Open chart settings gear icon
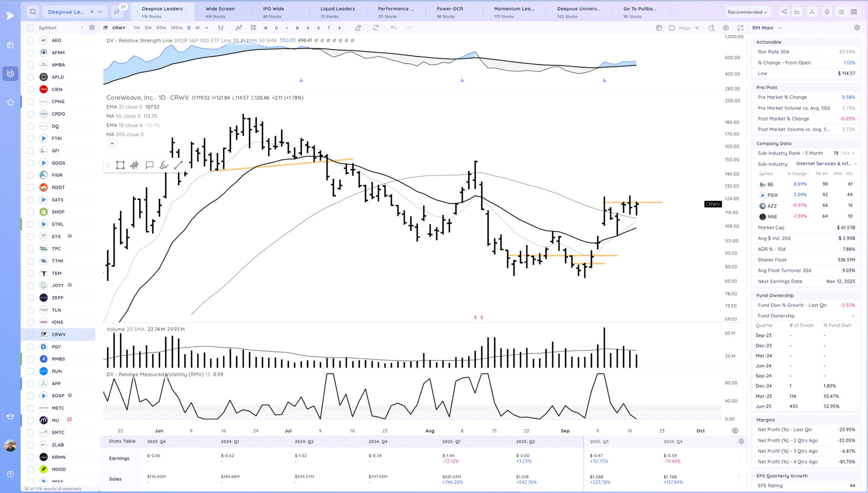868x493 pixels. pyautogui.click(x=726, y=28)
